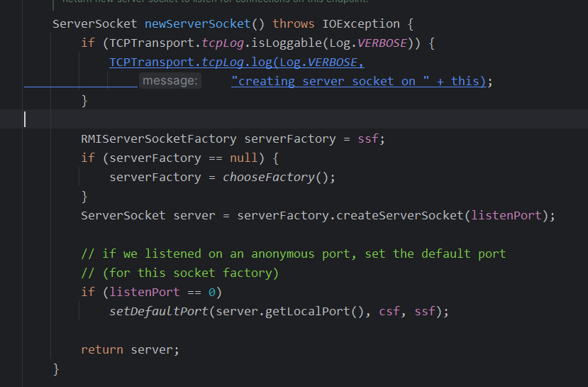
Task: Click the isLoggable method call
Action: click(286, 43)
